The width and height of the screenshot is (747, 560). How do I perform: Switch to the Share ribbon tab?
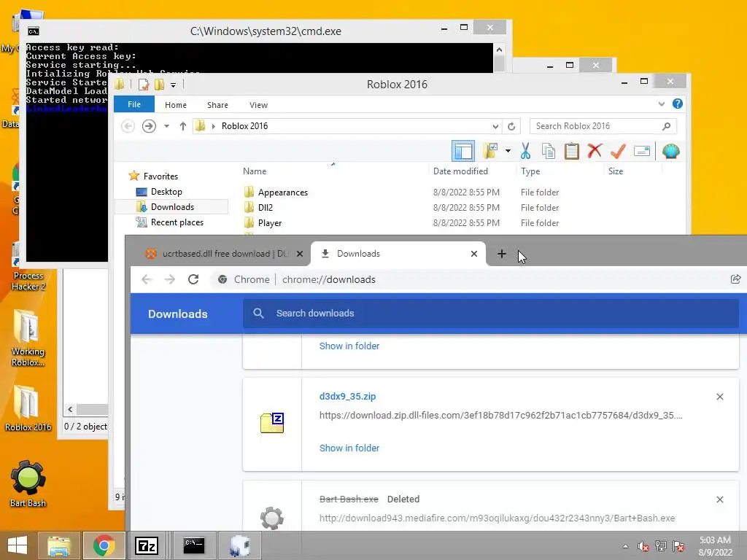tap(217, 105)
